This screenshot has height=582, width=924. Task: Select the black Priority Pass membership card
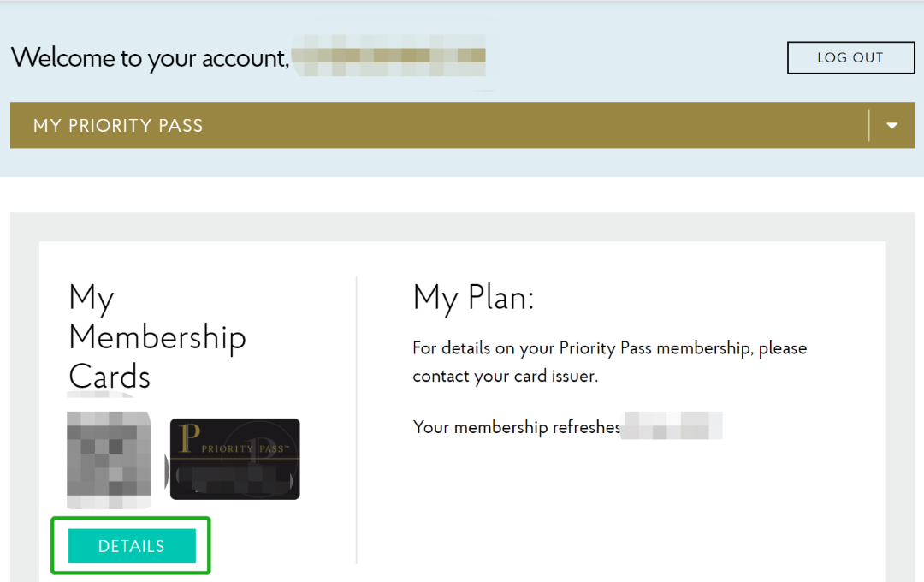[x=234, y=459]
